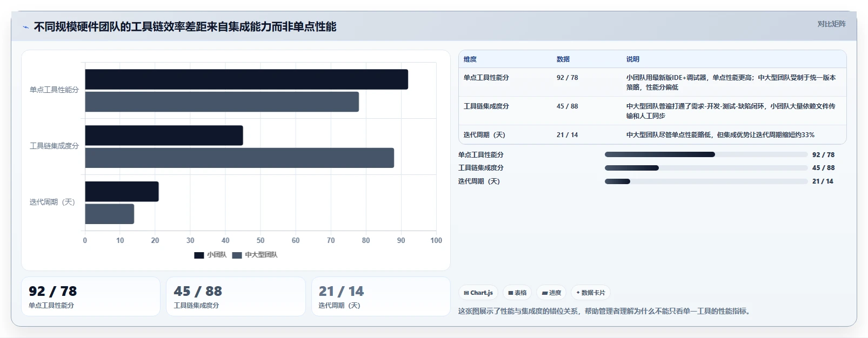Click the 进度 tag

tap(551, 293)
